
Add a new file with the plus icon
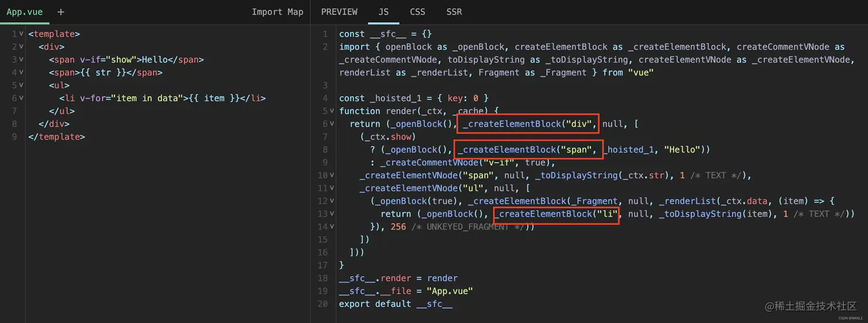(x=61, y=12)
